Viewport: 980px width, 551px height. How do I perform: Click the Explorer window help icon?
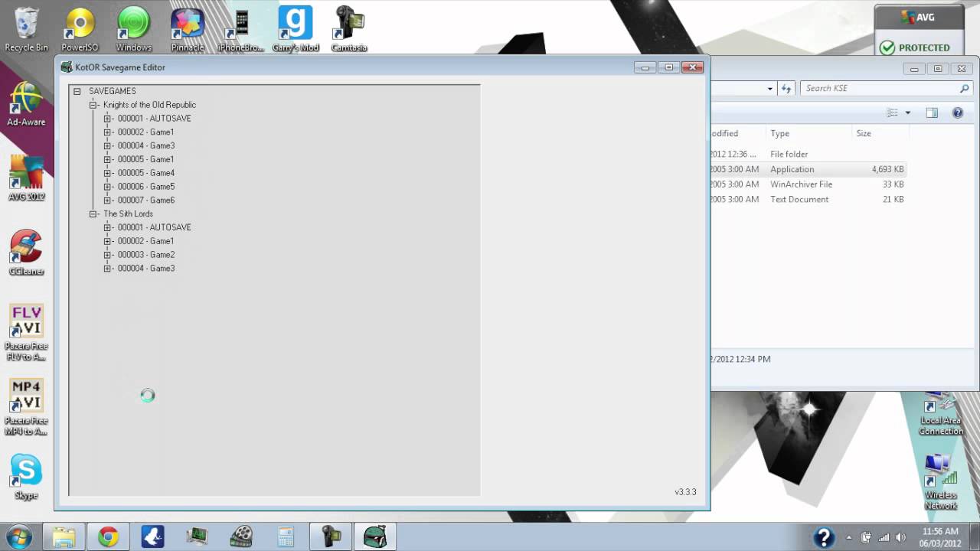tap(957, 112)
